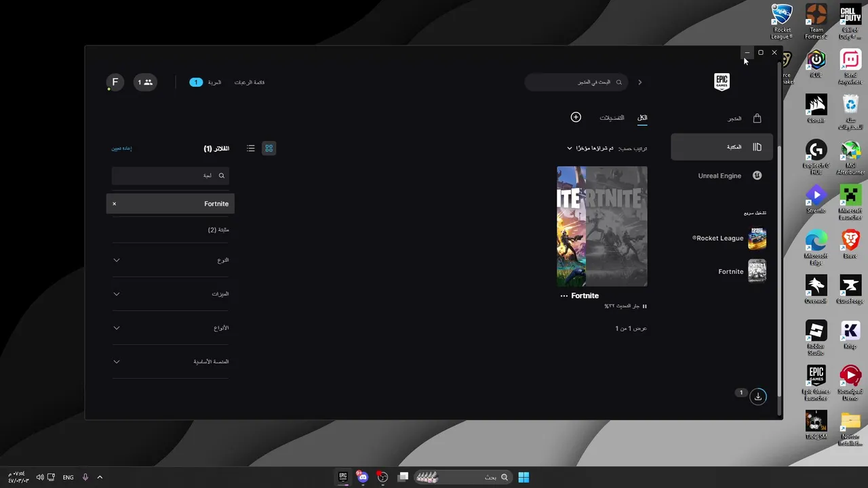
Task: Select the Installed (2) filter
Action: [218, 230]
